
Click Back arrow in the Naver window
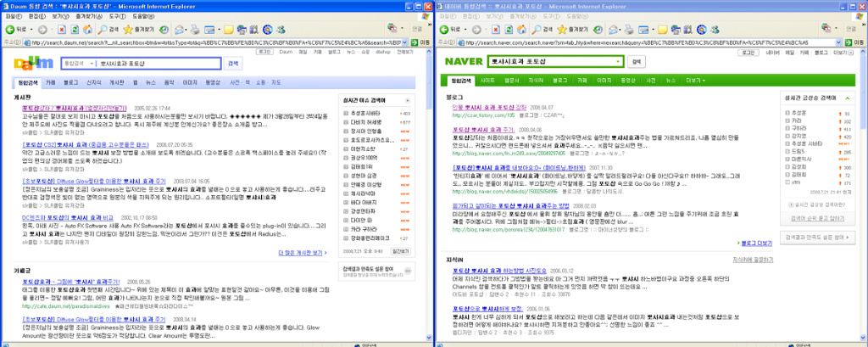[x=443, y=30]
